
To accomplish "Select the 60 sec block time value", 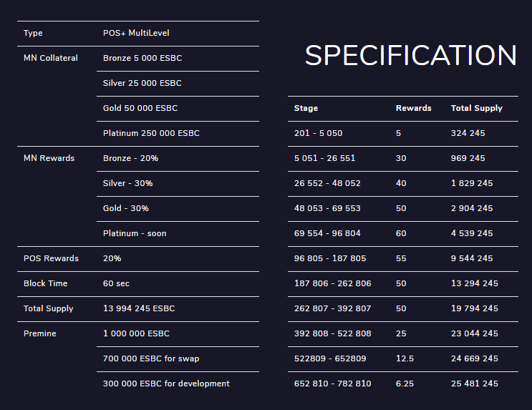I will coord(116,283).
